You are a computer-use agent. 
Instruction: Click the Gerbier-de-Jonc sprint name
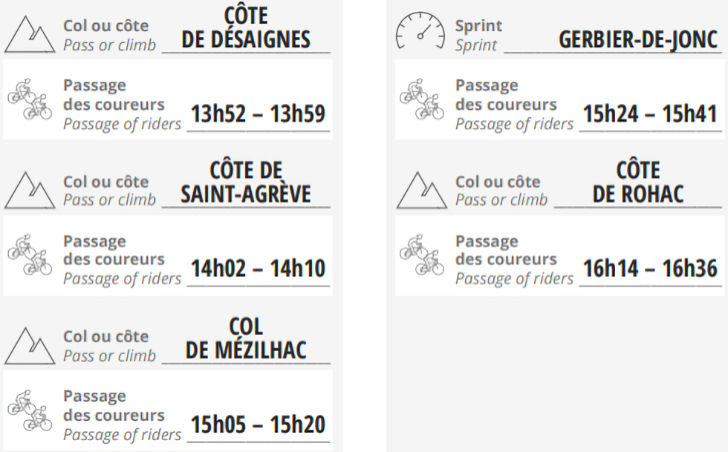coord(638,40)
